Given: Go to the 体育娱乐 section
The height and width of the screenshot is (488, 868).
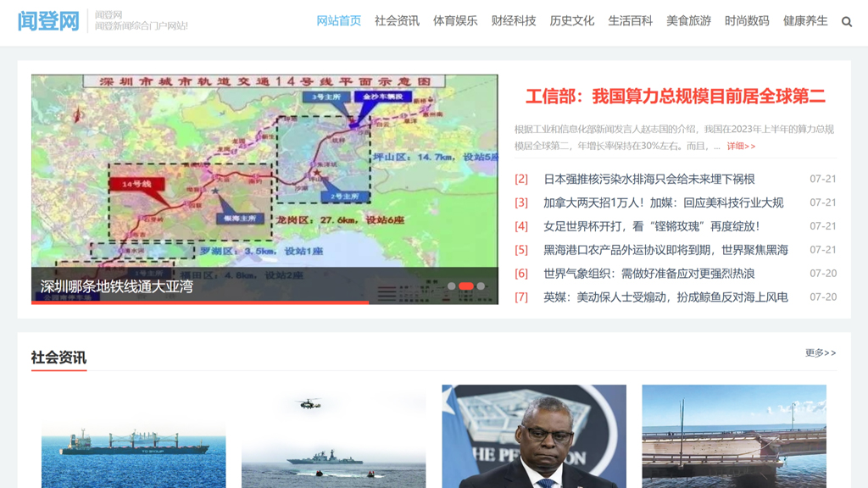Looking at the screenshot, I should coord(455,21).
